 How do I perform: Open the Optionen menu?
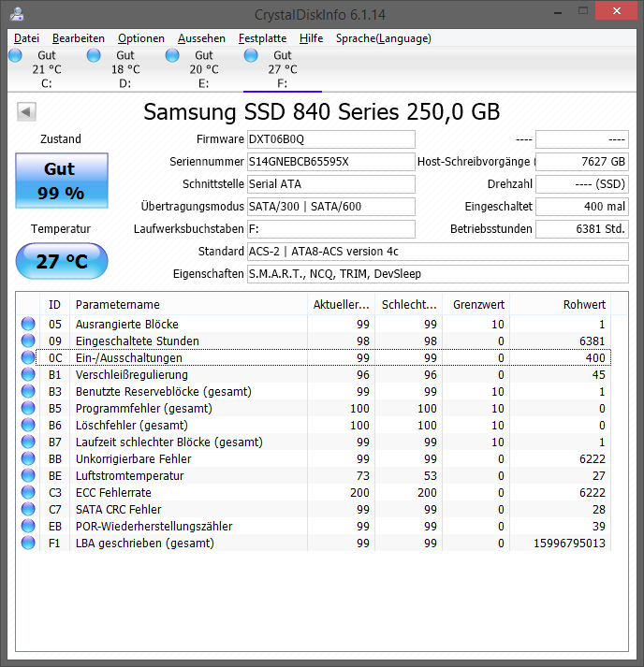[141, 38]
